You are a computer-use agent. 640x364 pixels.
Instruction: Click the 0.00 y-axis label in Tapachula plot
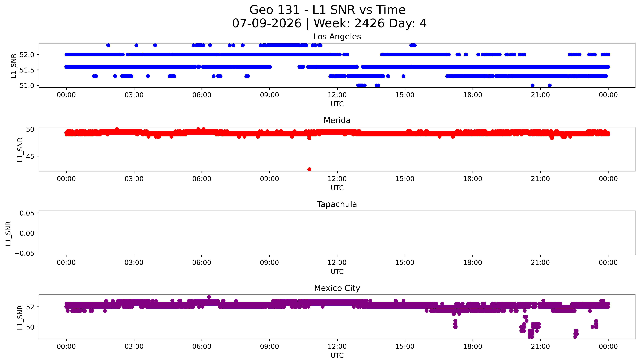(27, 233)
